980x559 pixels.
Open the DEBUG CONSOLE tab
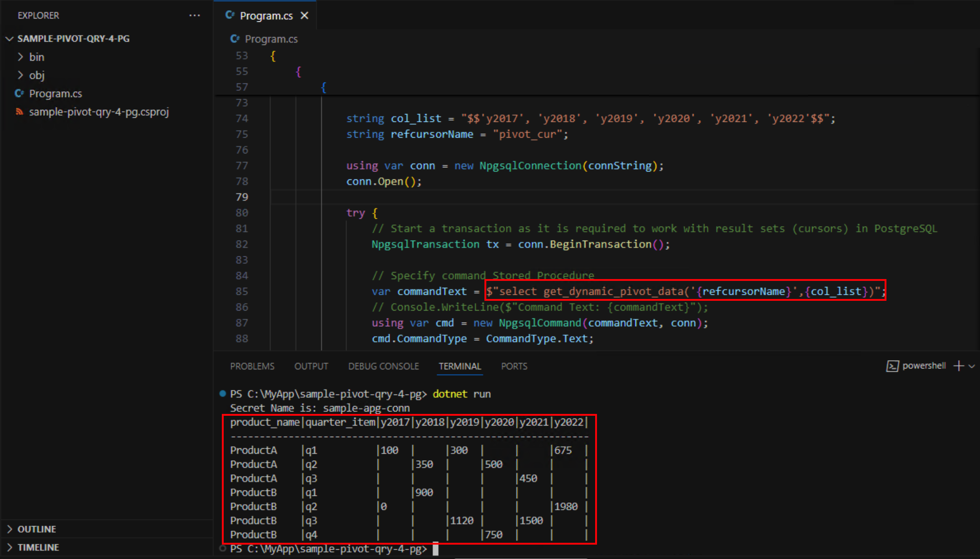click(x=383, y=366)
